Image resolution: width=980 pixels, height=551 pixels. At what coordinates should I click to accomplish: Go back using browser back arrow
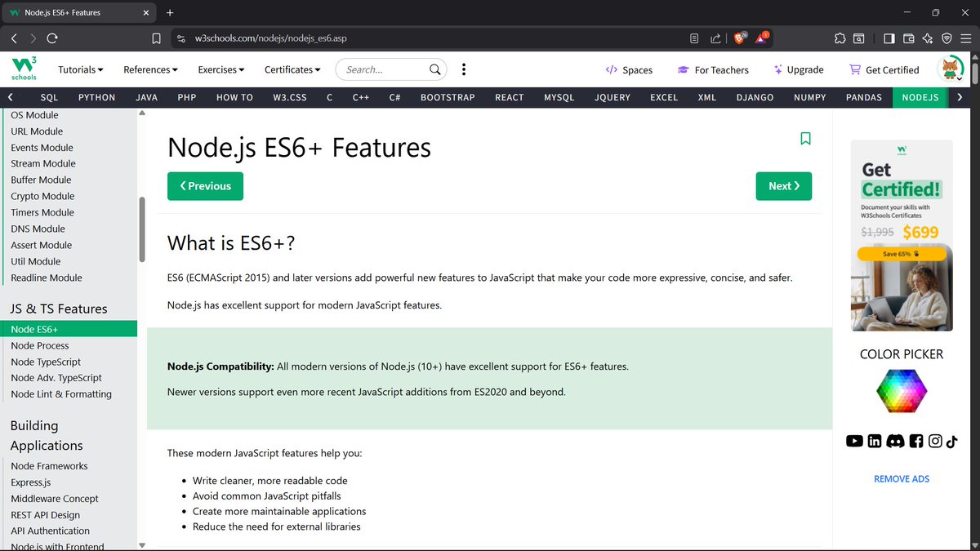[14, 38]
